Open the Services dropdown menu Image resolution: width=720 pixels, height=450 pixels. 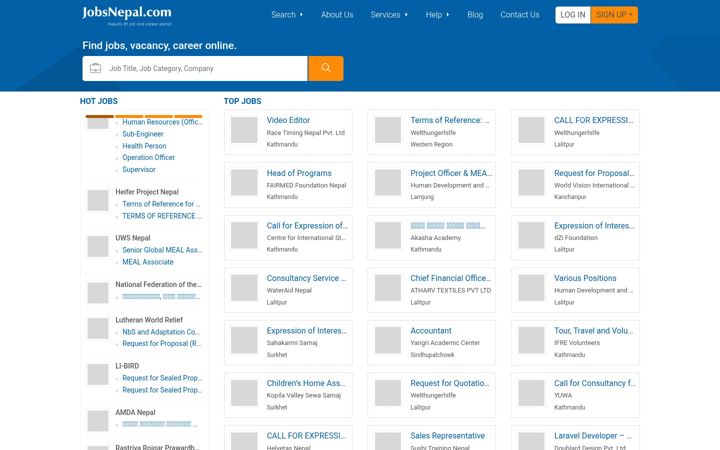point(389,15)
